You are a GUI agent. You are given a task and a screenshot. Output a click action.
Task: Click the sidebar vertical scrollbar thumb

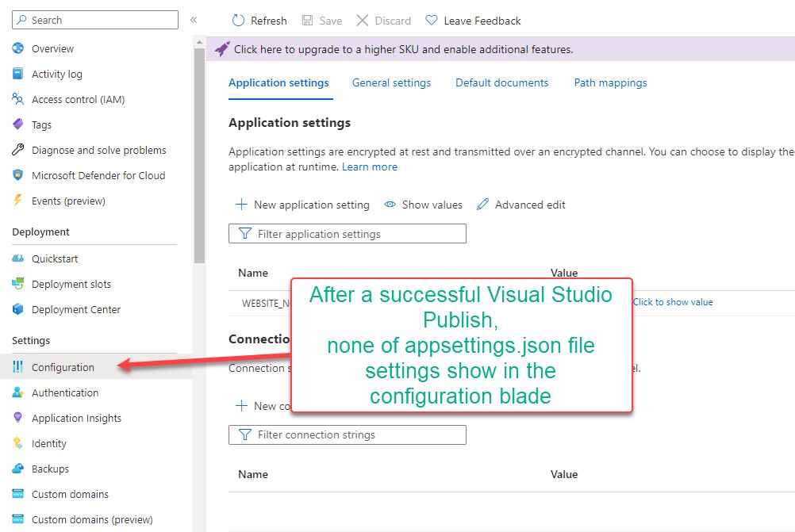click(x=199, y=155)
